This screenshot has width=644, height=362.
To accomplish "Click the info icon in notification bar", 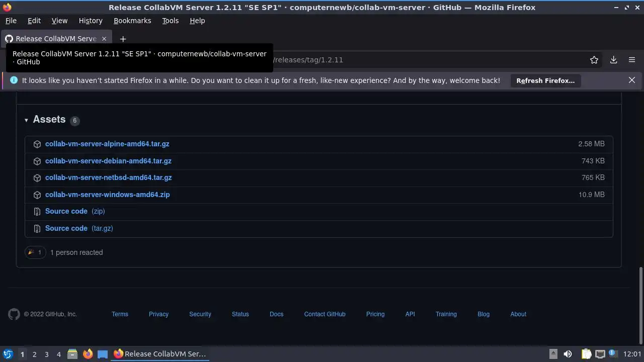I will [x=14, y=80].
